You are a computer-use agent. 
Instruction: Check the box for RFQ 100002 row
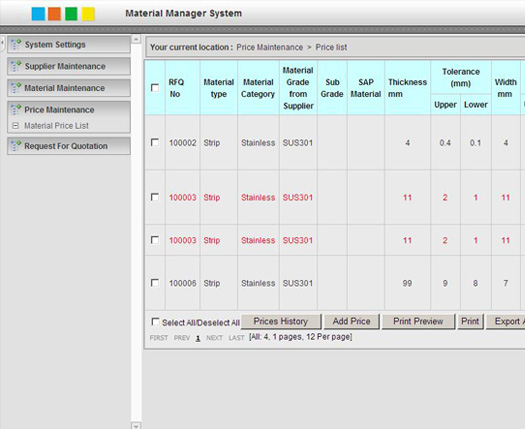(155, 142)
